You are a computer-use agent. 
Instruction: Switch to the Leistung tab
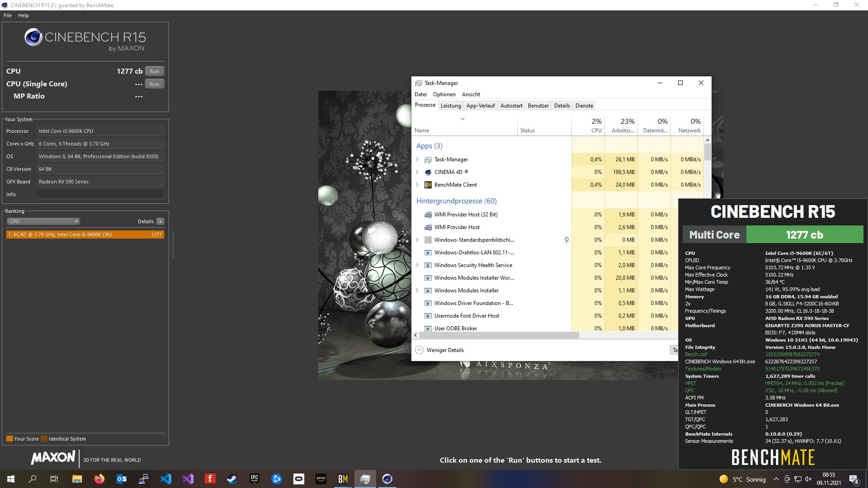click(x=451, y=106)
